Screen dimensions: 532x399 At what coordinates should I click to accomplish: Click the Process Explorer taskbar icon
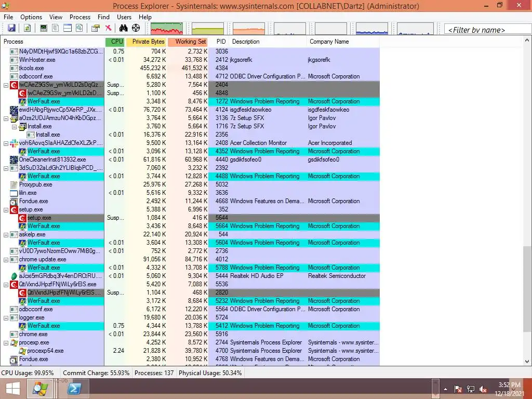pos(40,389)
